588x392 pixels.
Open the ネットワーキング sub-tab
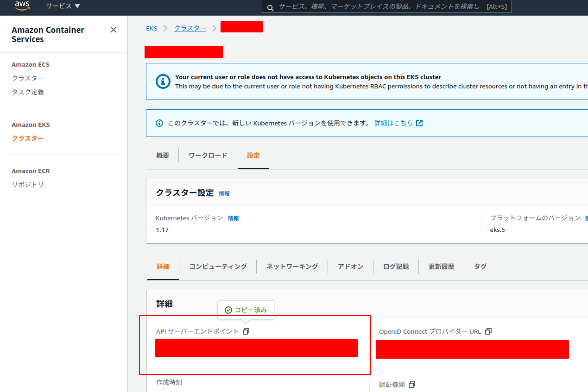292,267
